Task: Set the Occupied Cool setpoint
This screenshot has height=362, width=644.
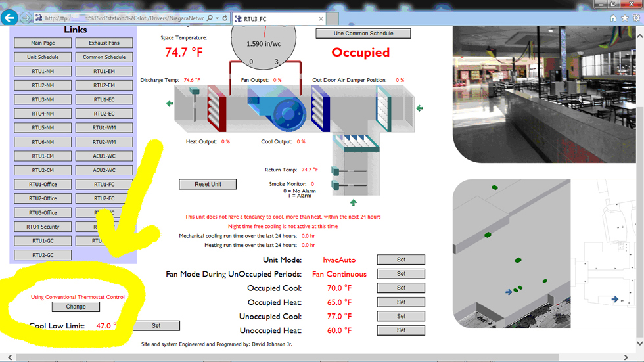Action: coord(401,288)
